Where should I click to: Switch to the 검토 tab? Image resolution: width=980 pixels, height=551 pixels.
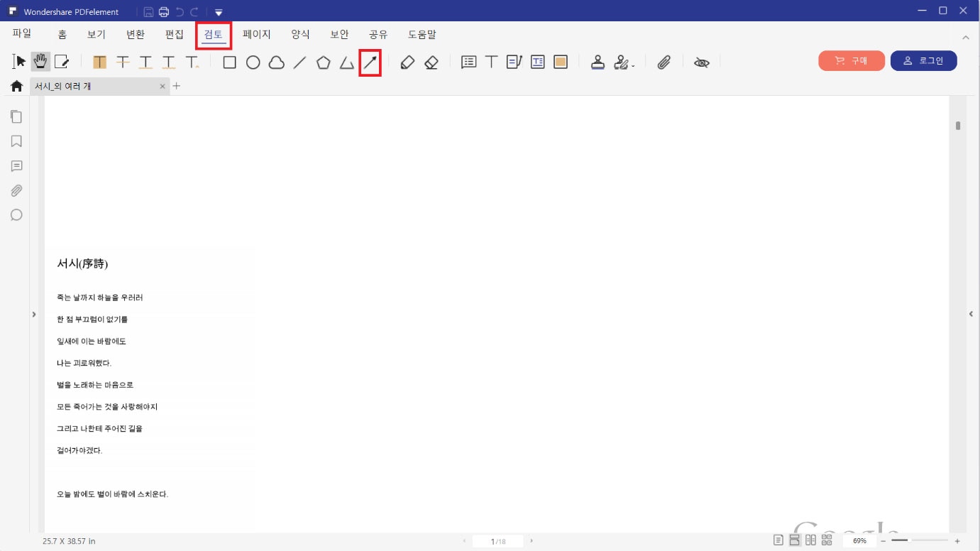(x=214, y=34)
